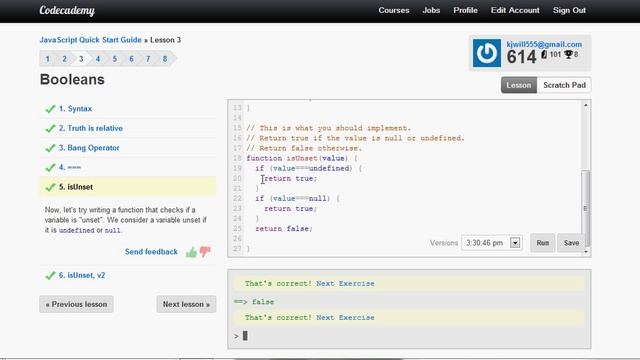Click the Previous lesson button
The width and height of the screenshot is (640, 360).
click(76, 304)
